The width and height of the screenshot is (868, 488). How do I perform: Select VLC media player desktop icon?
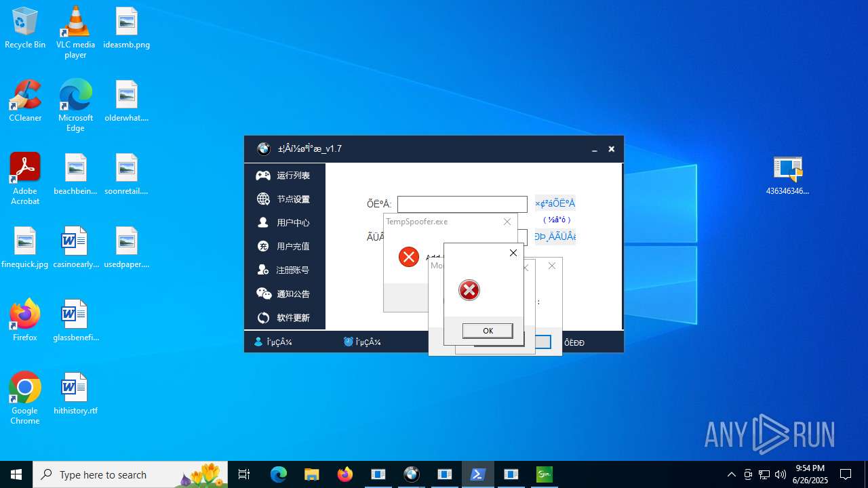tap(75, 33)
